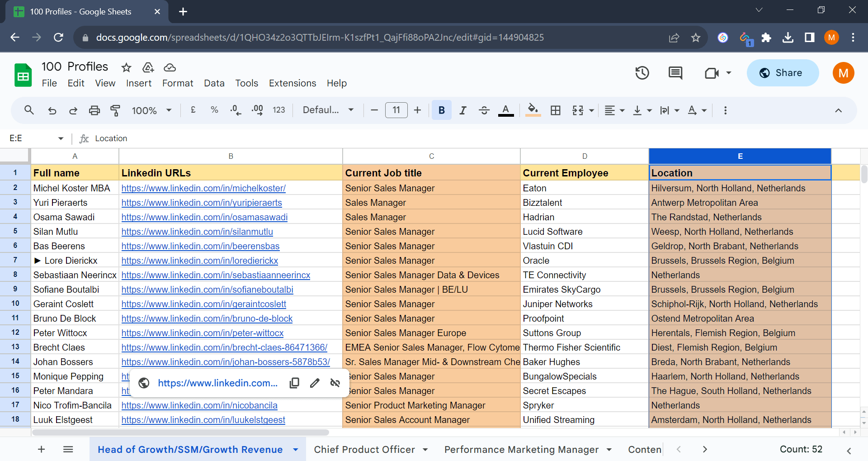Open version history clock icon
Image resolution: width=868 pixels, height=461 pixels.
(642, 73)
